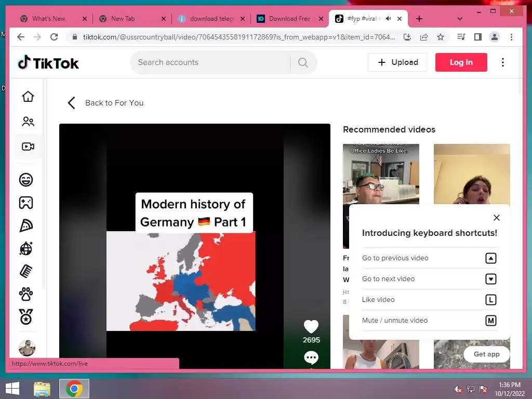Click the M key icon for mute video
This screenshot has height=399, width=532.
coord(491,321)
